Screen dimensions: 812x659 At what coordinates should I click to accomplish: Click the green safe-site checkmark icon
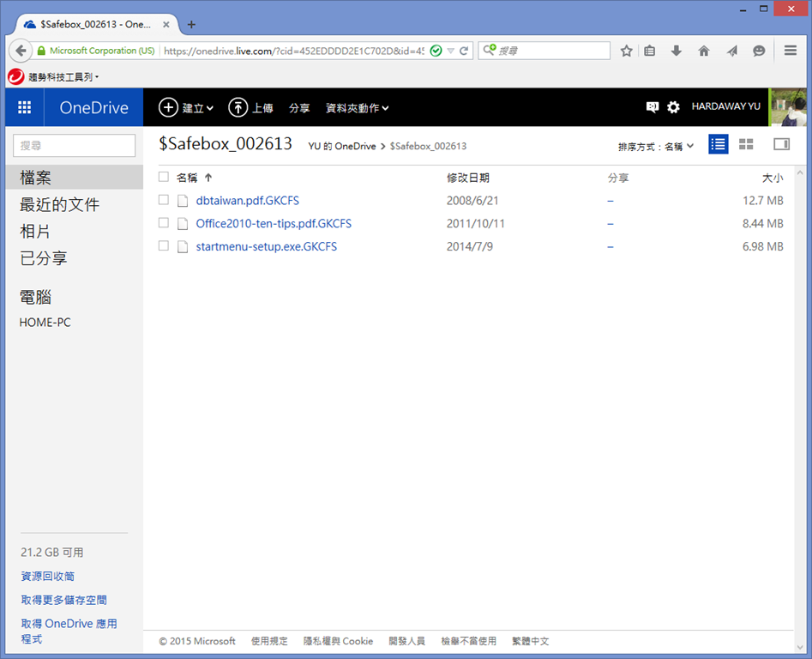[x=436, y=51]
